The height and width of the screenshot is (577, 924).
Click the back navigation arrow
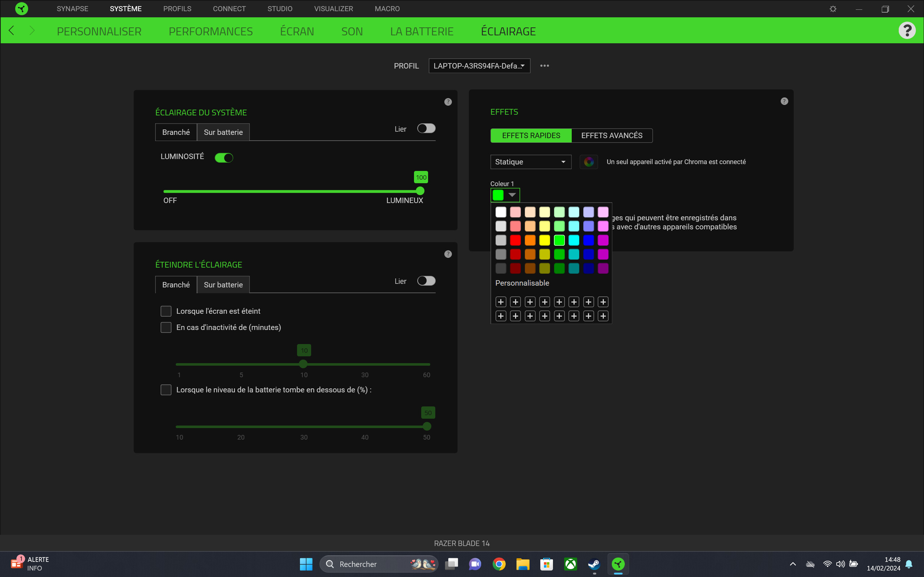tap(11, 30)
